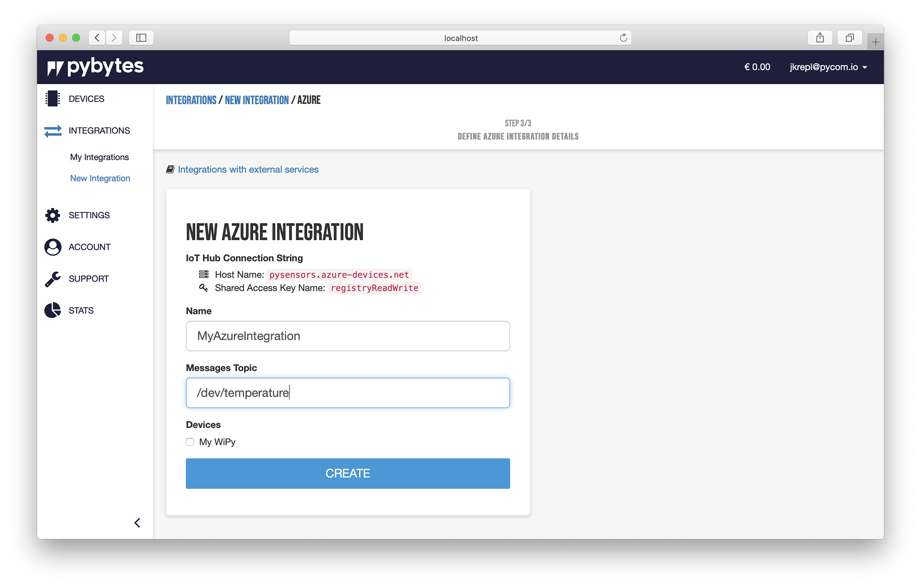Click the pybytes logo
The height and width of the screenshot is (588, 921).
click(95, 67)
